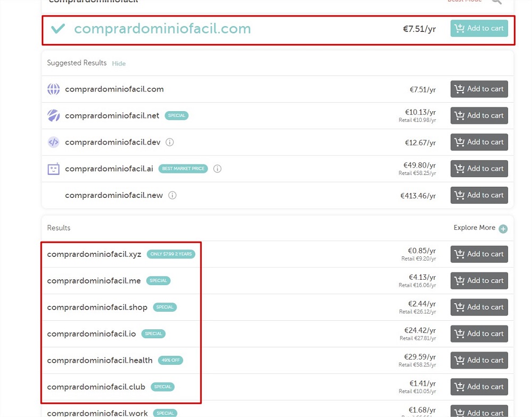Open info icon beside comprardominiofacil.ai
Image resolution: width=532 pixels, height=417 pixels.
[x=218, y=169]
